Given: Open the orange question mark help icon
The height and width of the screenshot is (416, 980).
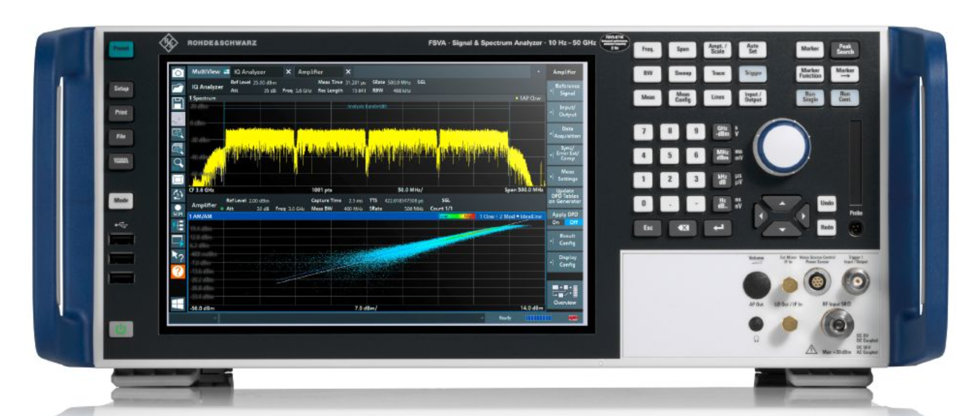Looking at the screenshot, I should click(177, 272).
